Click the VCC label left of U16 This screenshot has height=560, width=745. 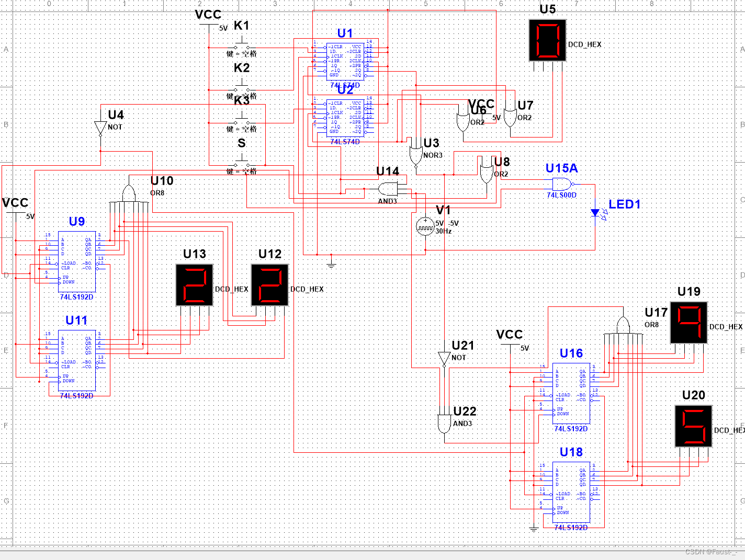click(x=509, y=335)
